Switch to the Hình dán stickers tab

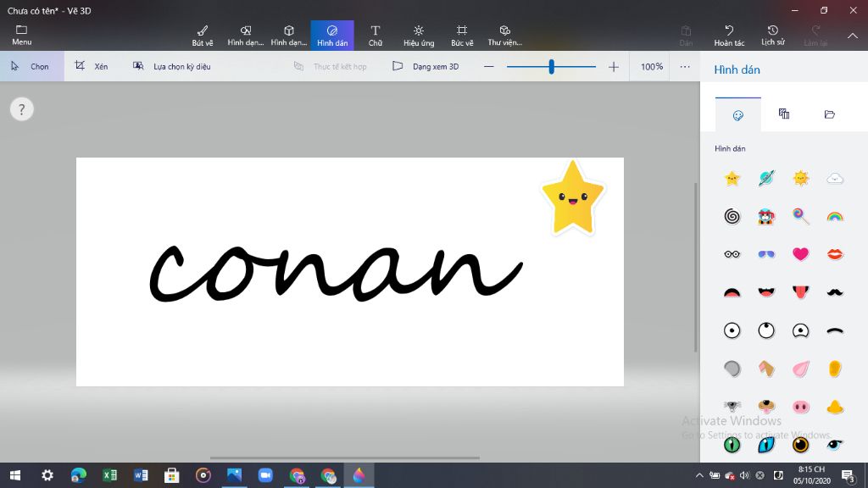point(332,36)
